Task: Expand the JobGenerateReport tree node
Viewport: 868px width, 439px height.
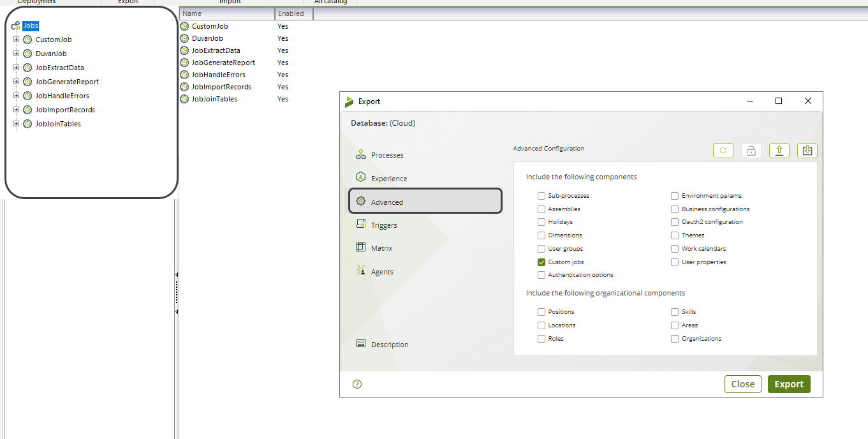Action: pos(17,82)
